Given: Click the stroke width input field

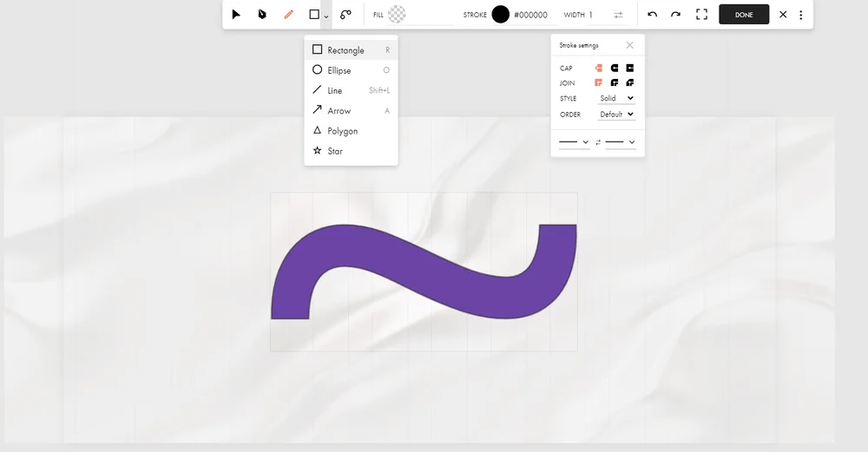Looking at the screenshot, I should click(597, 15).
